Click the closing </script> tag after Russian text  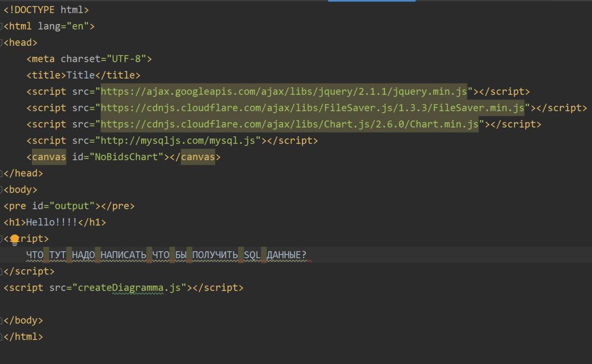29,271
